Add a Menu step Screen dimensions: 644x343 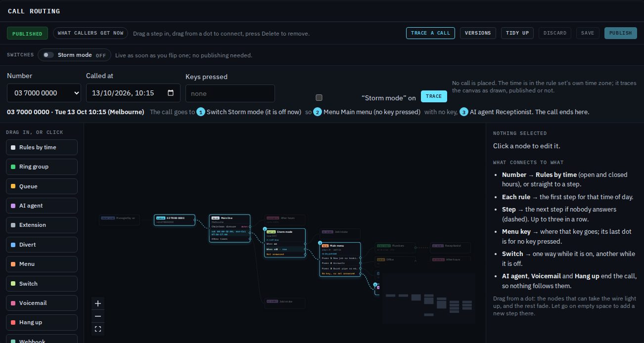[x=42, y=264]
